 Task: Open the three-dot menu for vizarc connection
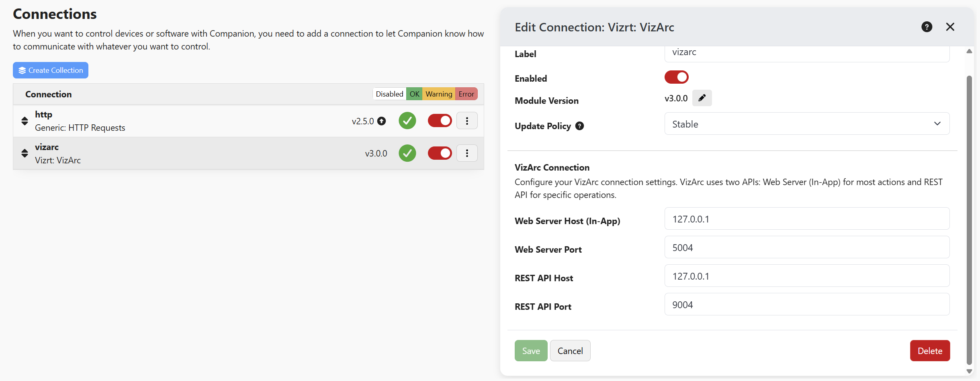pos(467,153)
